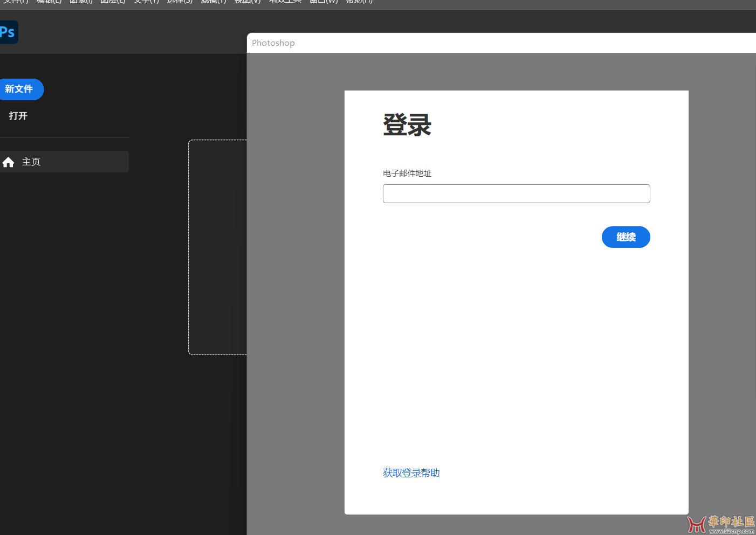Click the Photoshop Ps logo icon
The image size is (756, 535).
(8, 32)
